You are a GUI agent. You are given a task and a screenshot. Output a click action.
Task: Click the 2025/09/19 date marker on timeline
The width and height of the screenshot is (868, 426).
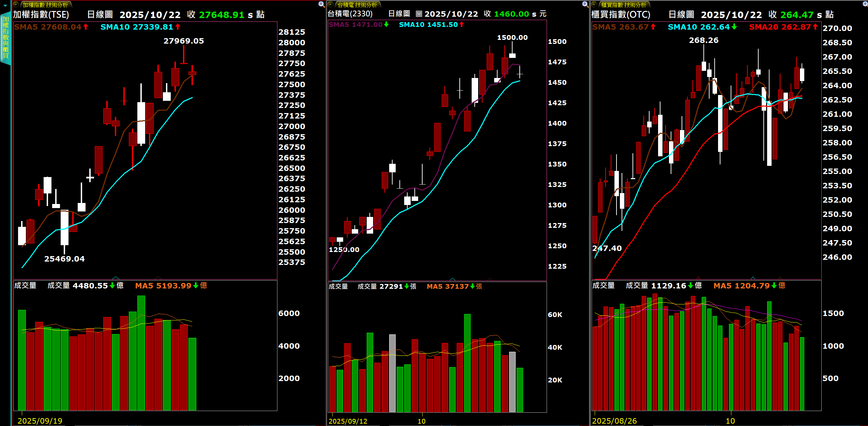click(40, 421)
